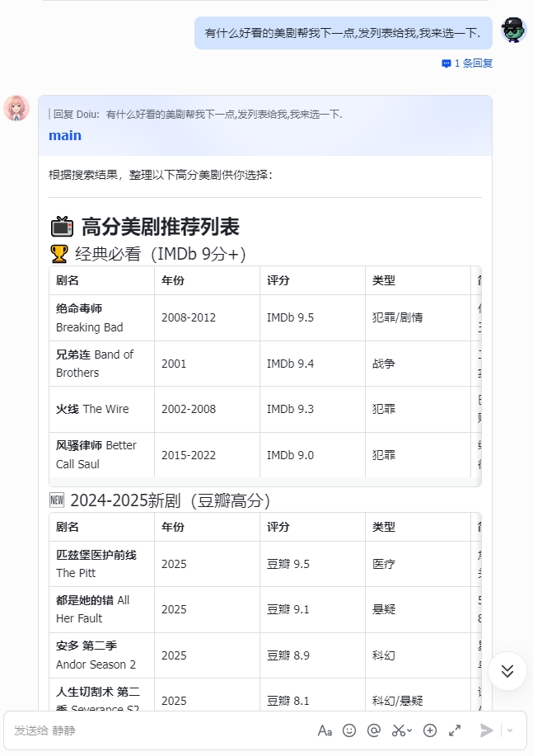Open the send options dropdown arrow

[510, 731]
